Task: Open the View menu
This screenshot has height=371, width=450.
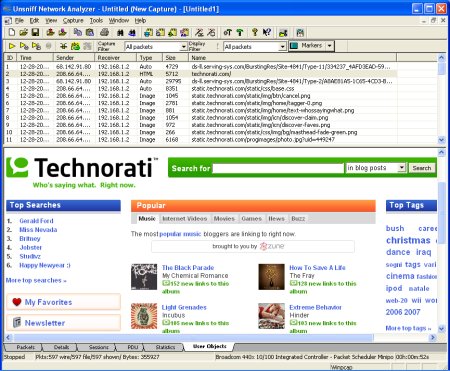Action: point(51,21)
